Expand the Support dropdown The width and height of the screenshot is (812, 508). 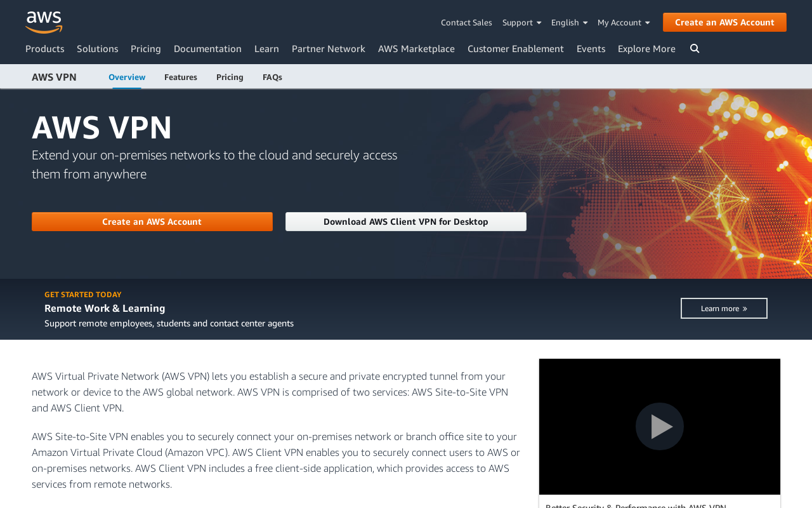point(522,22)
